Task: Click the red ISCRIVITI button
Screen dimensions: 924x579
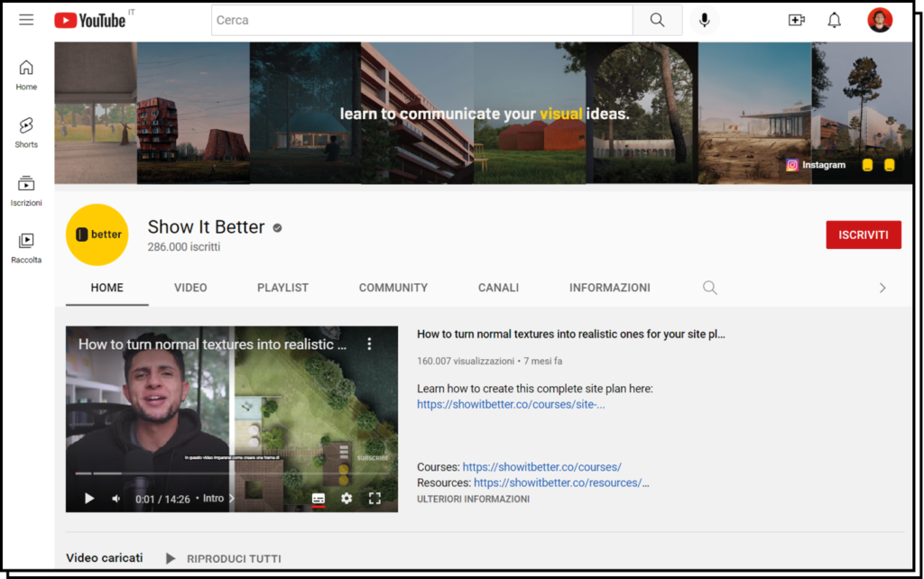Action: click(x=863, y=234)
